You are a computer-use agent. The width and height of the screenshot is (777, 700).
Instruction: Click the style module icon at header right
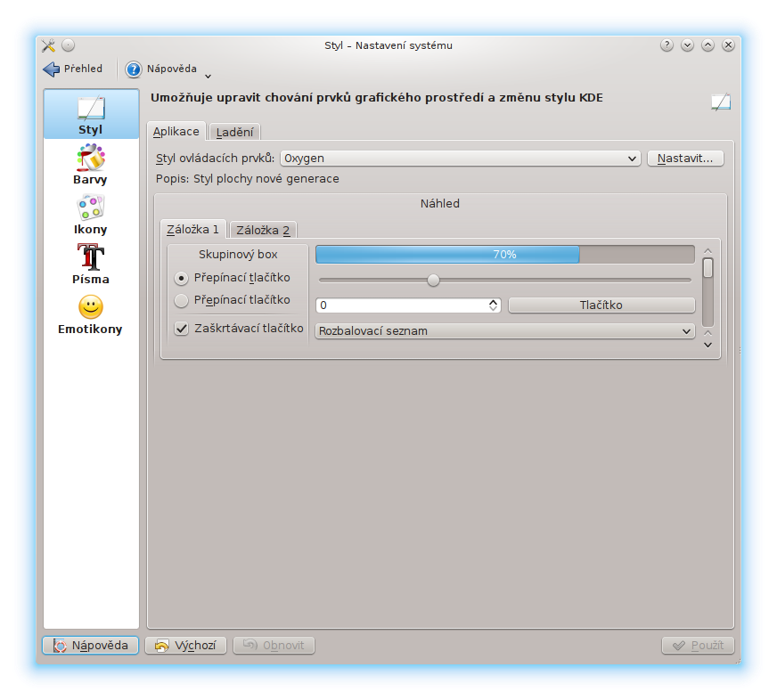(721, 102)
